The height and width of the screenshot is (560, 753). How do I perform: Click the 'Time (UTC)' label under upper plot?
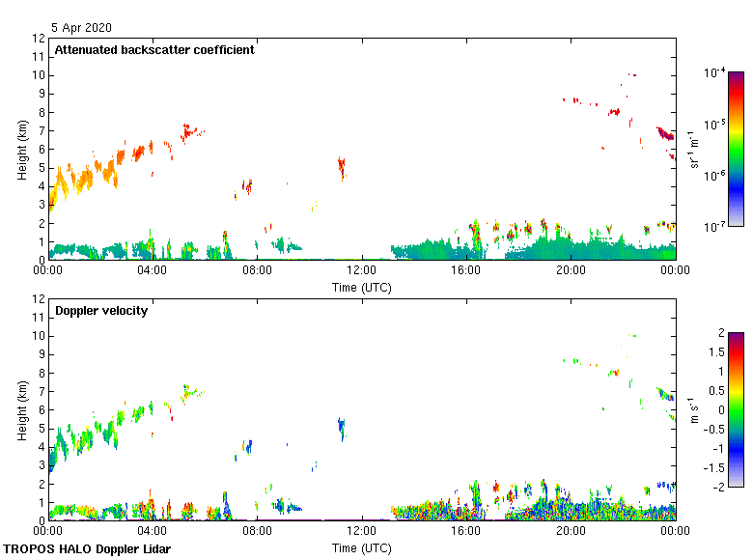click(361, 287)
